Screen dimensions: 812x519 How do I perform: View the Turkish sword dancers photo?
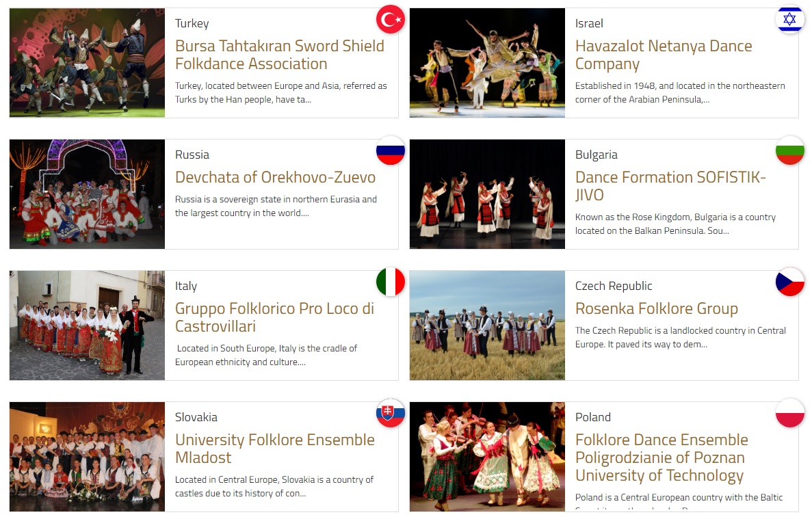click(87, 63)
